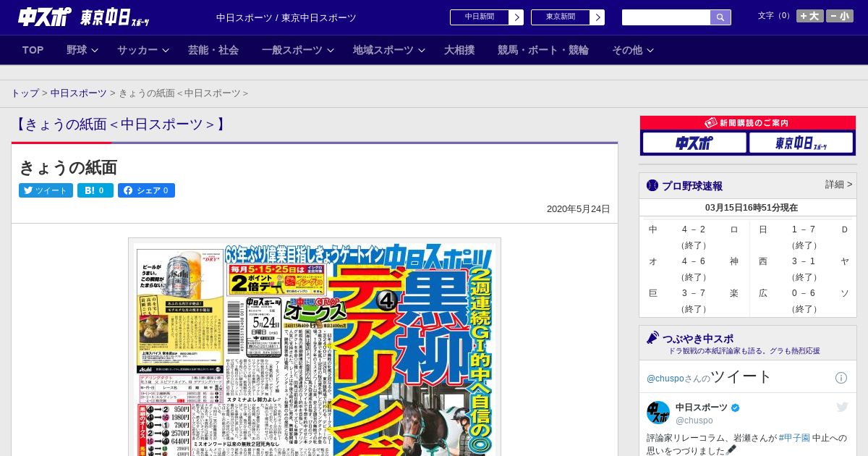Screen dimensions: 868x456
Task: Expand the 一般スポーツ dropdown menu
Action: click(298, 50)
